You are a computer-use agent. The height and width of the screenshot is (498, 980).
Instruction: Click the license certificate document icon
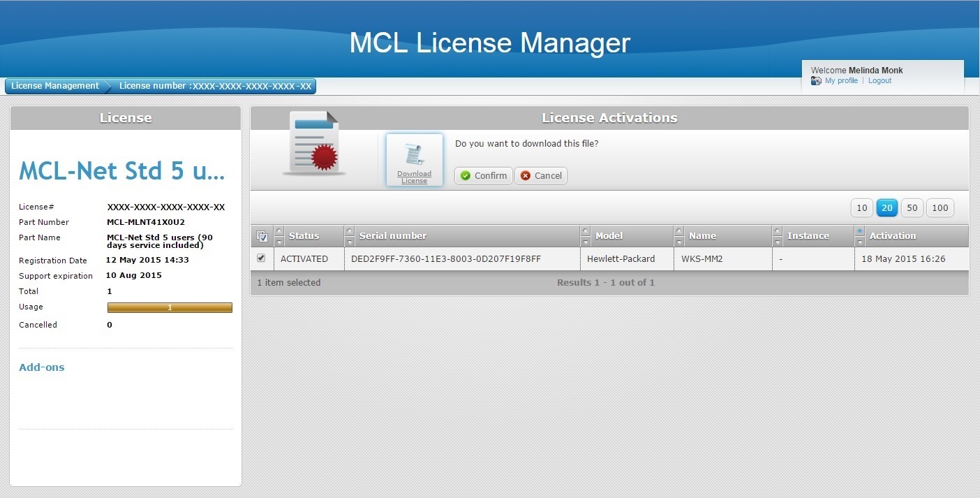click(312, 143)
